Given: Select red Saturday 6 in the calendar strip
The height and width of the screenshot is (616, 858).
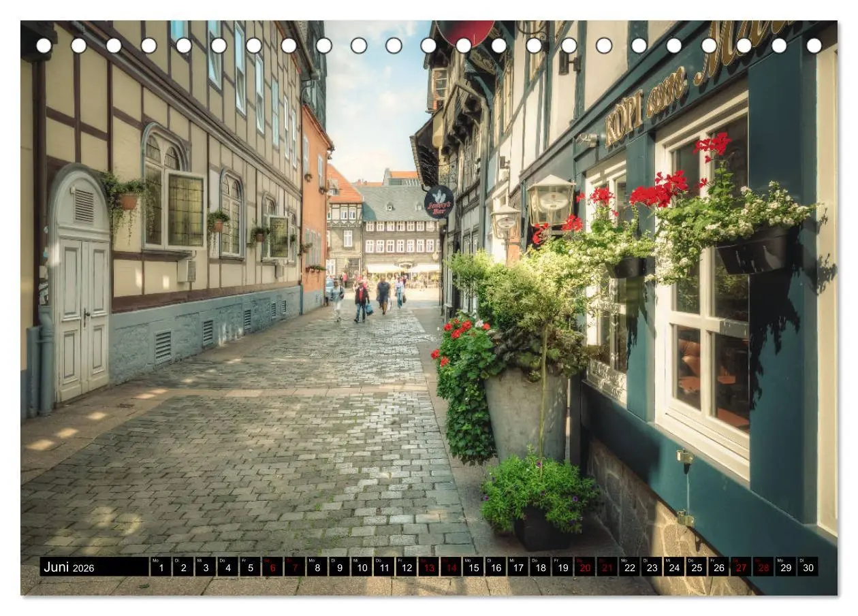Looking at the screenshot, I should pos(272,567).
